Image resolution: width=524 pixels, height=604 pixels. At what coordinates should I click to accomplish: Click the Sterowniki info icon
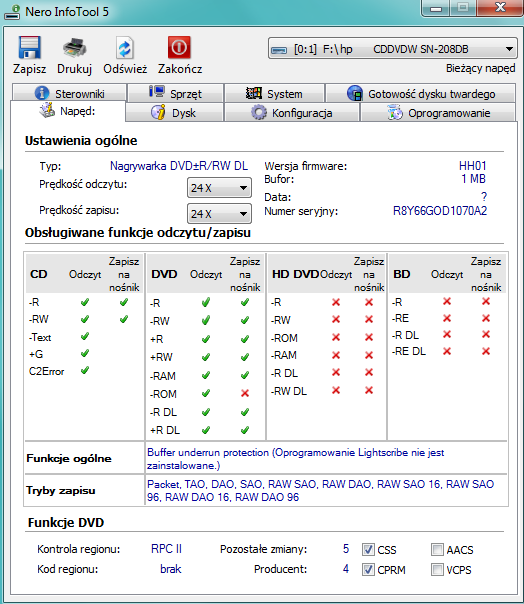42,93
